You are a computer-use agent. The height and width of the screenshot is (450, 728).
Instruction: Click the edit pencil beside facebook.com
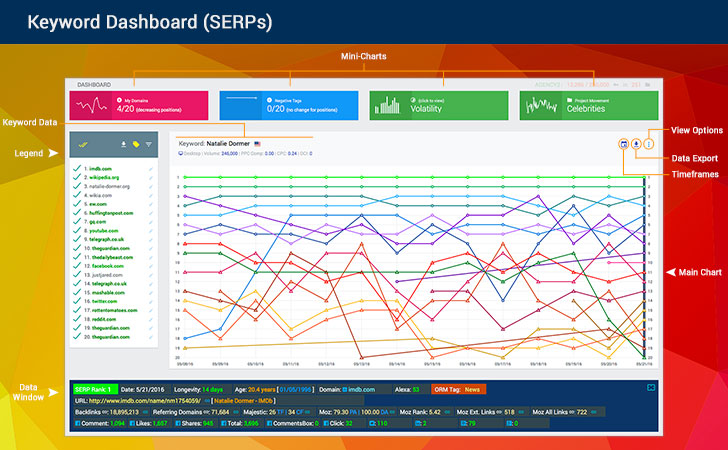(x=150, y=267)
